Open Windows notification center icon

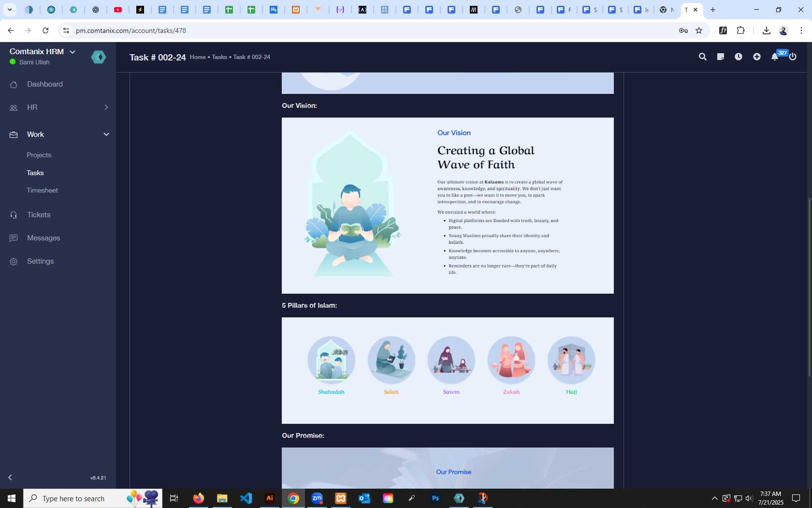[x=796, y=498]
